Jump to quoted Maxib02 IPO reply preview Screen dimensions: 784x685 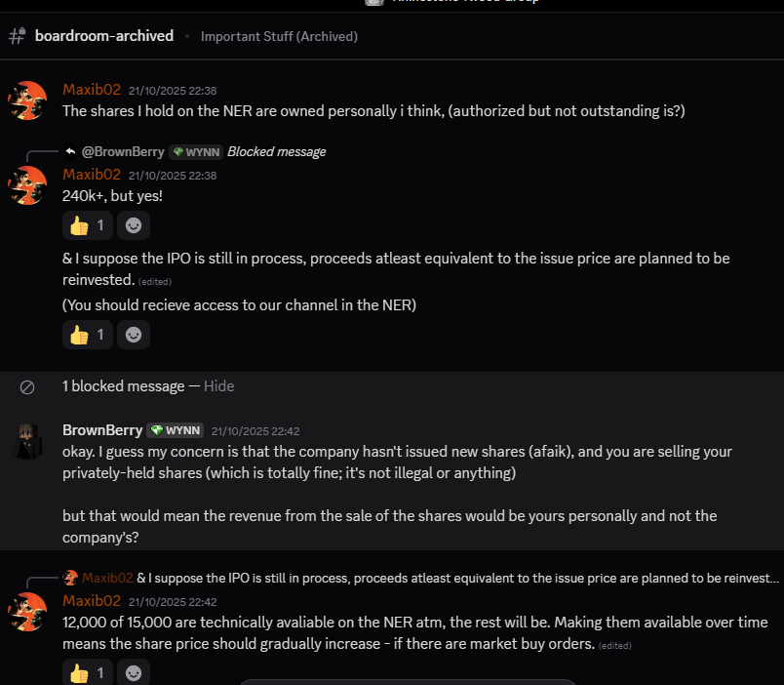pos(457,578)
